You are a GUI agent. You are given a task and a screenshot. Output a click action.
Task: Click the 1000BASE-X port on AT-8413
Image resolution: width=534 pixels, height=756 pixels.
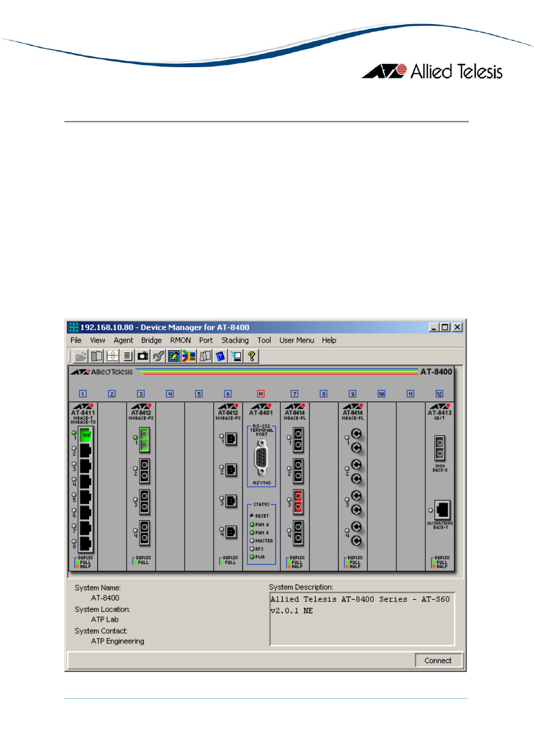tap(440, 448)
